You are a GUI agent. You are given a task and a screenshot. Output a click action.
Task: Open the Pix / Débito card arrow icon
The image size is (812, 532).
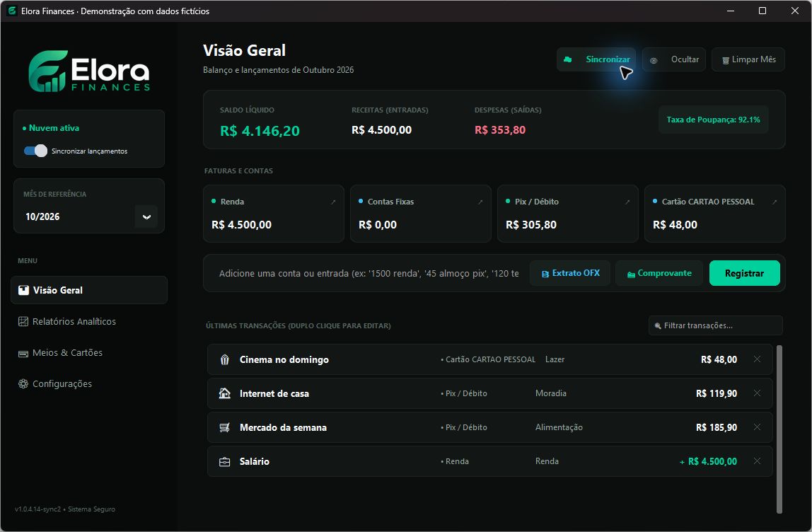(x=627, y=202)
